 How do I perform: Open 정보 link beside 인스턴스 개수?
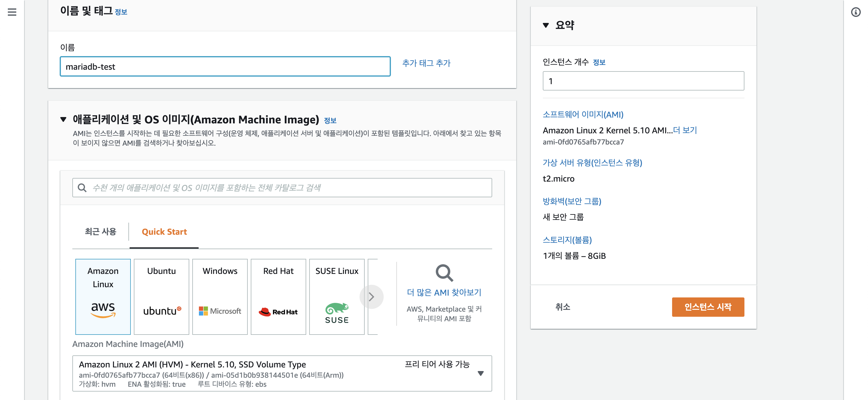coord(599,62)
